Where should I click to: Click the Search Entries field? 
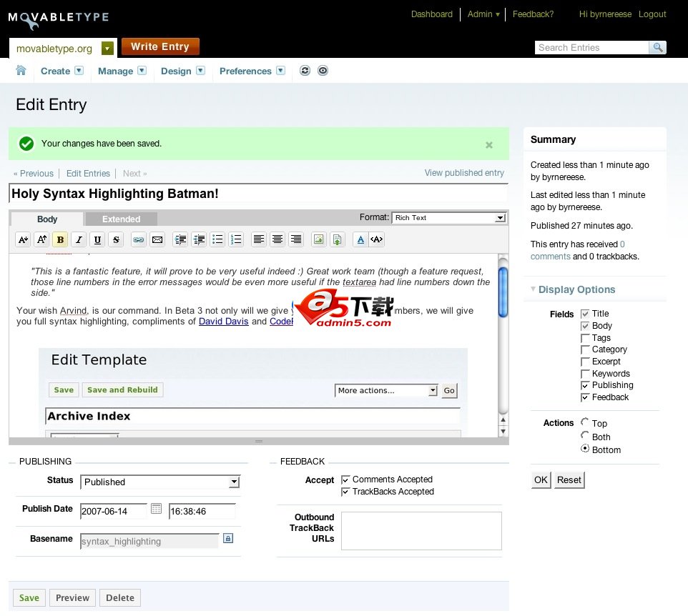coord(591,47)
